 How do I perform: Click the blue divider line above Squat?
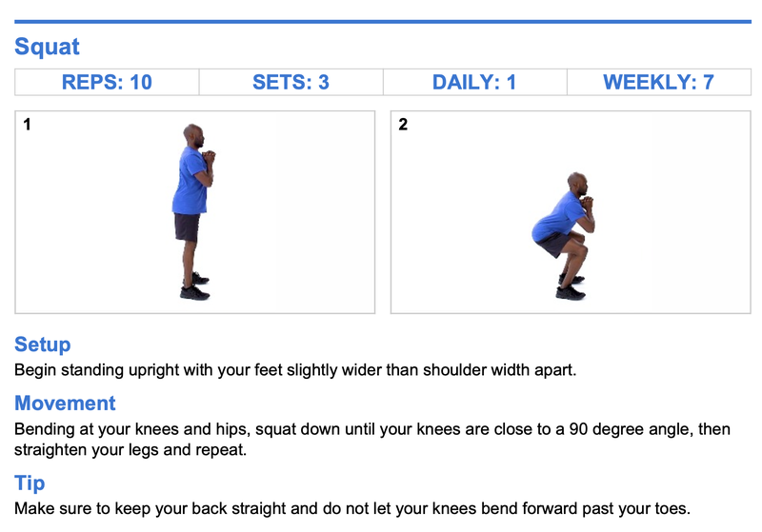383,21
